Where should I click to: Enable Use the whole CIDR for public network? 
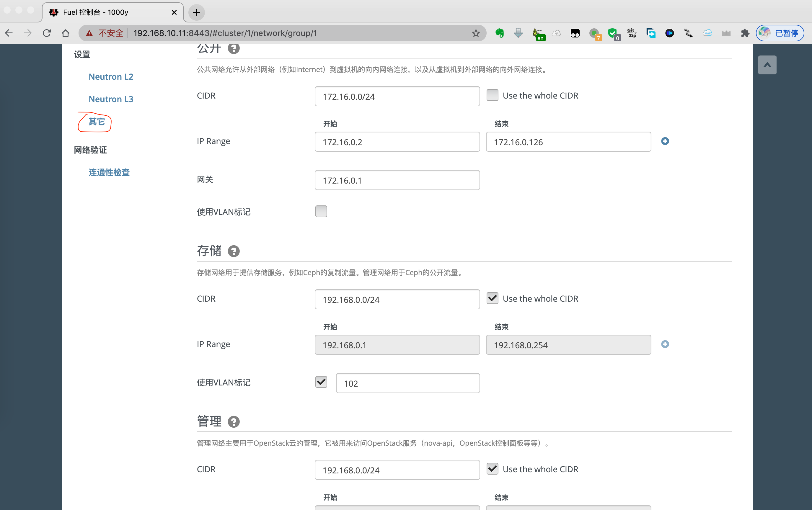coord(492,95)
